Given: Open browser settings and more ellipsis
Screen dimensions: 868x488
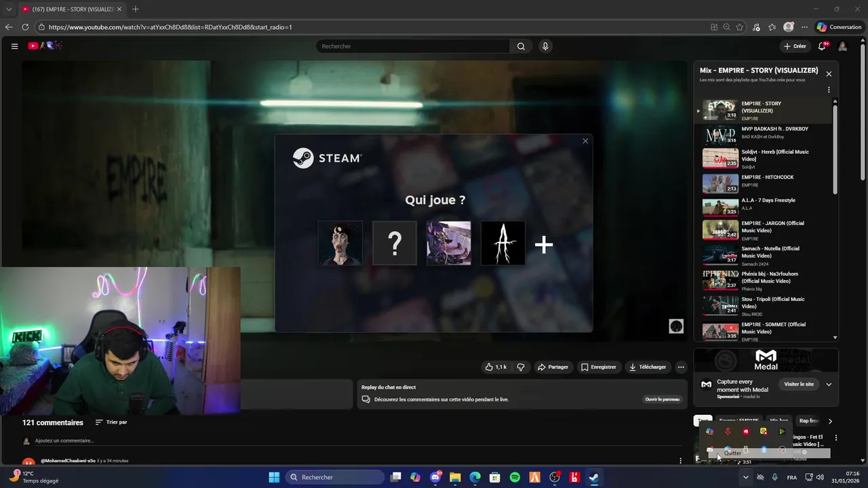Looking at the screenshot, I should tap(804, 27).
